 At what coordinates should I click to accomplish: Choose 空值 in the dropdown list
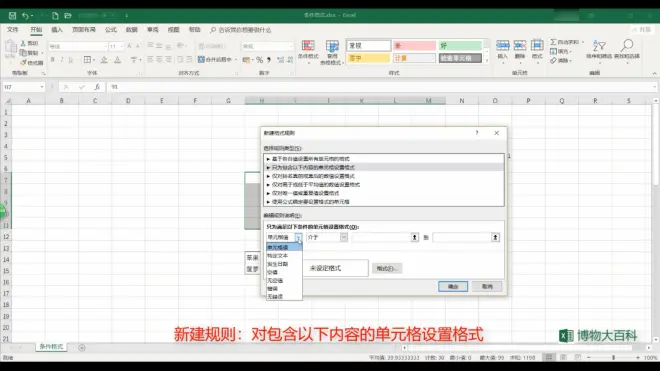pyautogui.click(x=284, y=272)
